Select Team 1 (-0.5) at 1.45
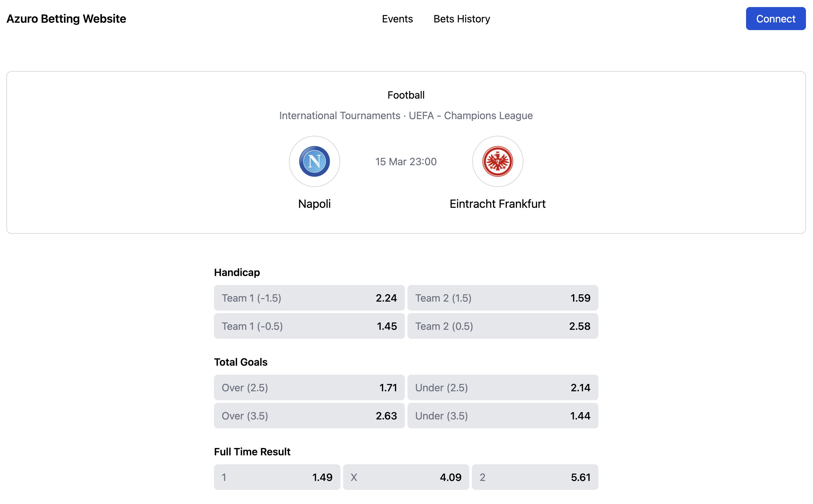The width and height of the screenshot is (813, 504). coord(309,326)
